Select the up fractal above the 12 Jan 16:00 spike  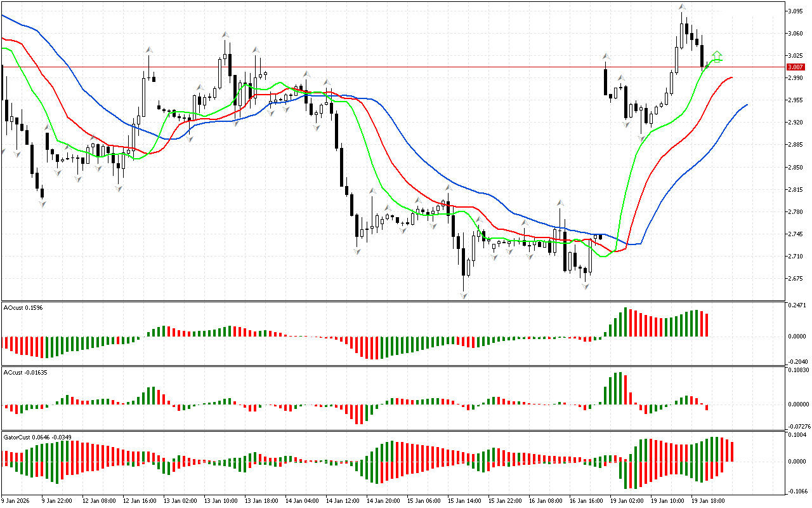tap(149, 49)
